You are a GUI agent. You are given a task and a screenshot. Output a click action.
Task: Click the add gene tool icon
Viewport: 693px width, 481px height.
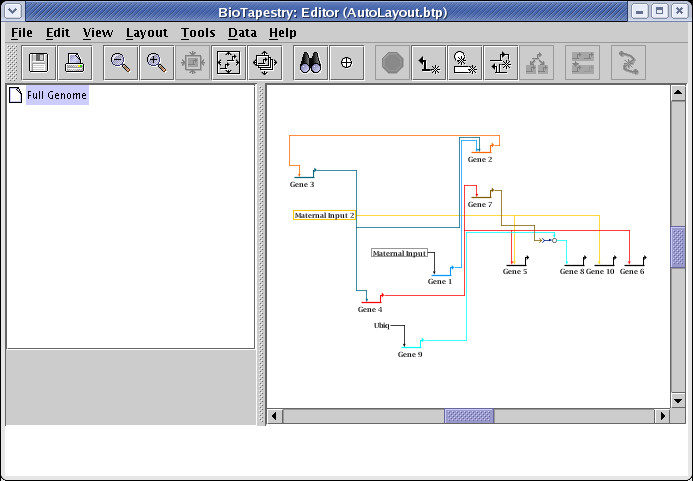(464, 63)
